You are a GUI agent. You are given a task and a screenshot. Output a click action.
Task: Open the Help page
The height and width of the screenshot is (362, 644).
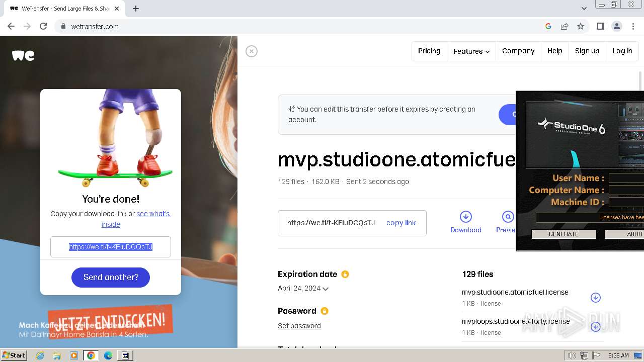pyautogui.click(x=555, y=51)
